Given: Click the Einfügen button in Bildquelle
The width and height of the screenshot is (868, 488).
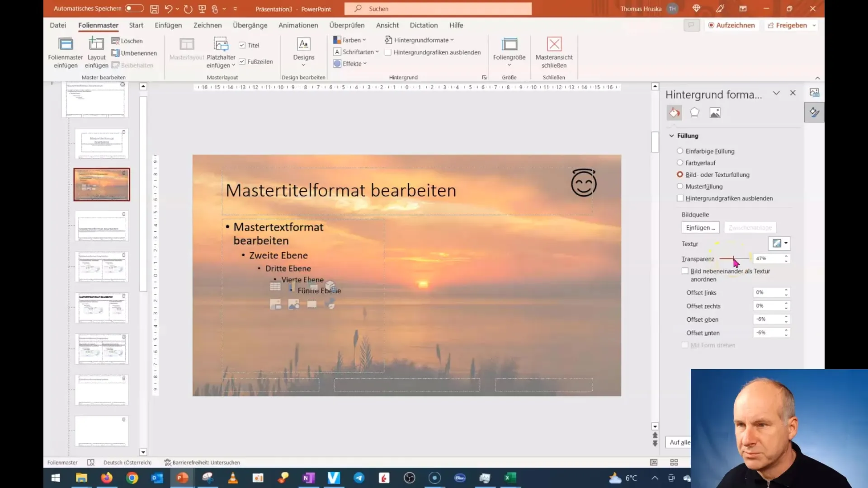Looking at the screenshot, I should (x=700, y=227).
